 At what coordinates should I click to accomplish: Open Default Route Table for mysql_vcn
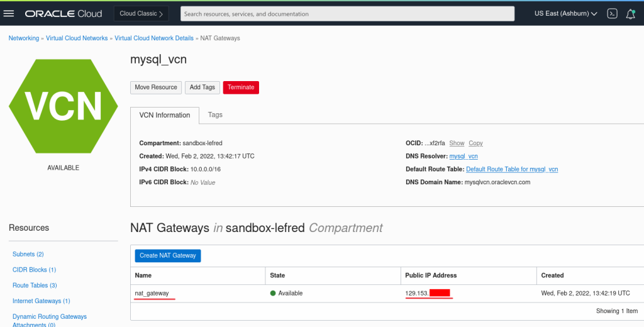[x=512, y=169]
